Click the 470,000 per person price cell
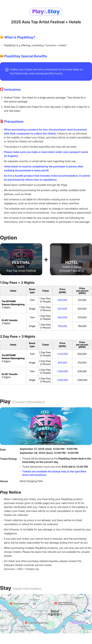 click(x=82, y=318)
